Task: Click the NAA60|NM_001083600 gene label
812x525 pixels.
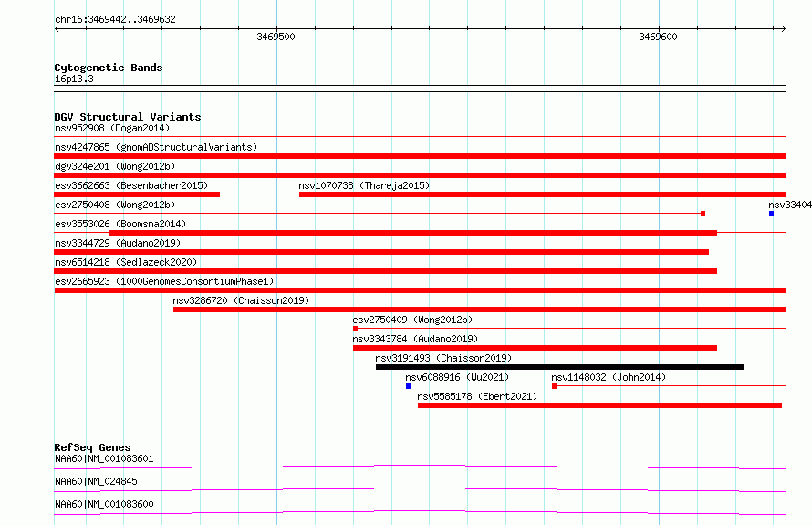Action: (x=104, y=504)
